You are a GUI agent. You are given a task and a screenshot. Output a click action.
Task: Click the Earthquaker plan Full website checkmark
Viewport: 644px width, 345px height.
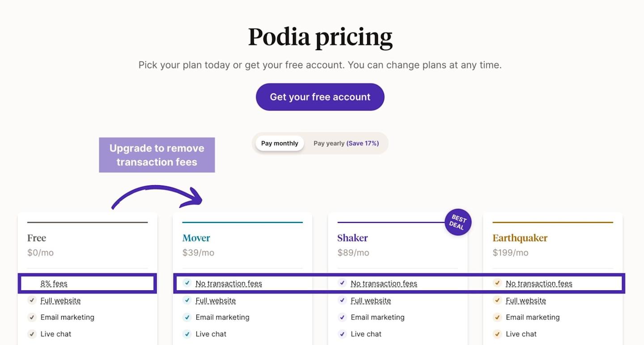(497, 300)
